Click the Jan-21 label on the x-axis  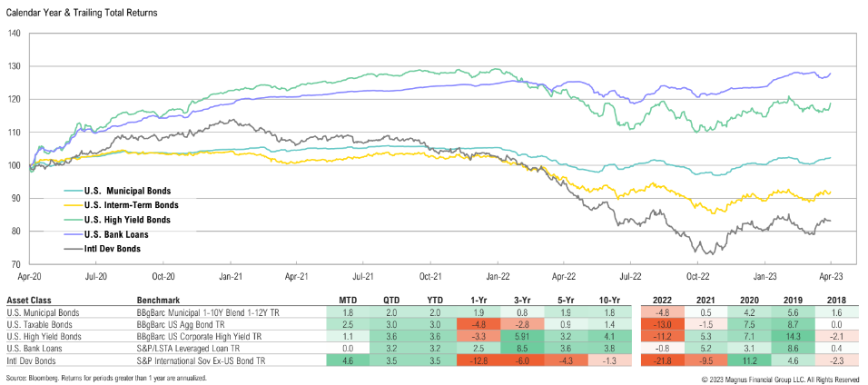point(230,273)
